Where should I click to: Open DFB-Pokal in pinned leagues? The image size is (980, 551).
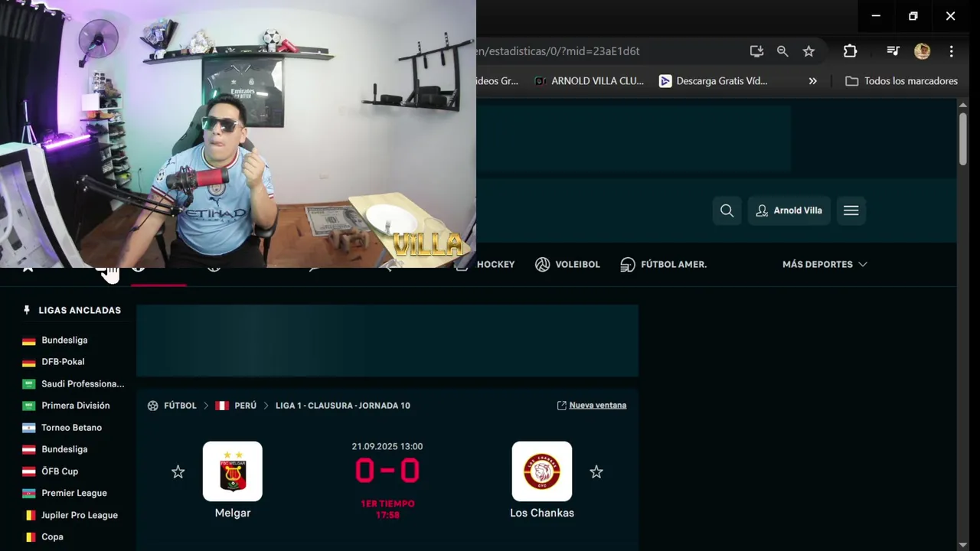click(63, 362)
